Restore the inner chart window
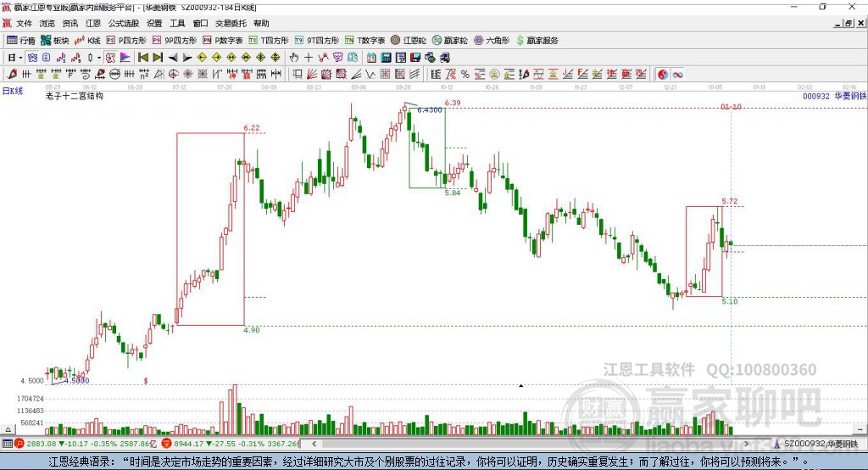Viewport: 868px width, 470px height. 849,23
